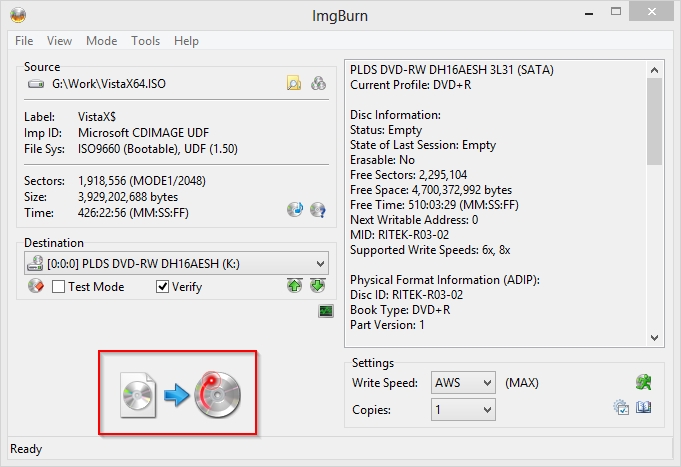Screen dimensions: 681x467
Task: Minimize the ImgBurn window
Action: click(589, 13)
